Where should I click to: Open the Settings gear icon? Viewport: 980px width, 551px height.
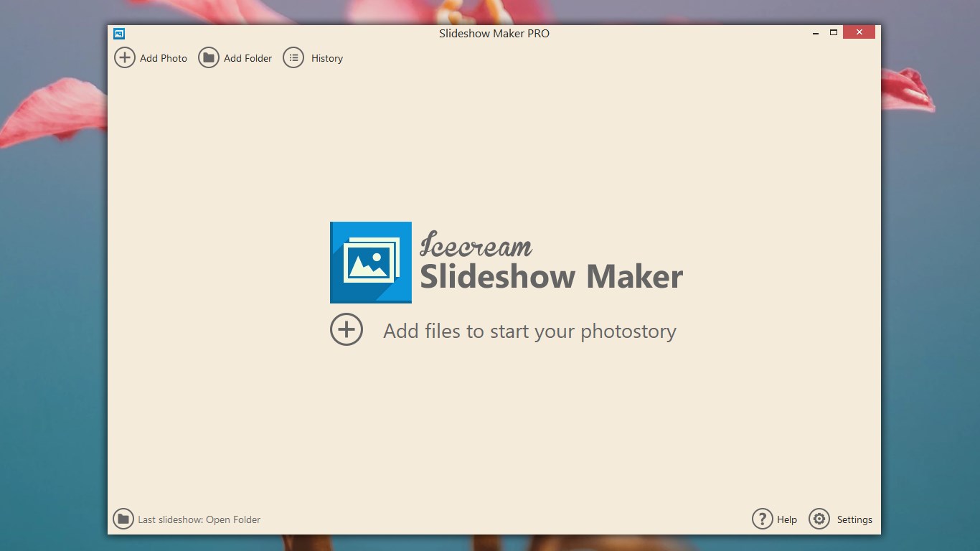click(819, 519)
